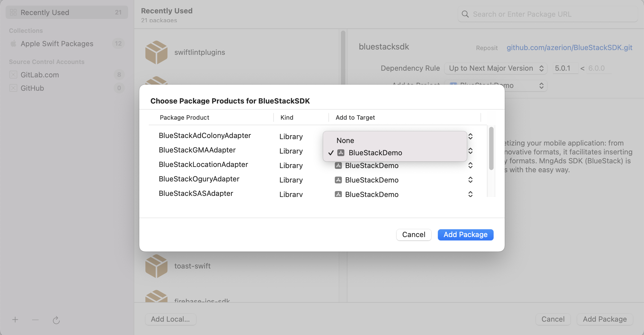The height and width of the screenshot is (335, 644).
Task: Open Recently Used in sidebar
Action: 67,13
